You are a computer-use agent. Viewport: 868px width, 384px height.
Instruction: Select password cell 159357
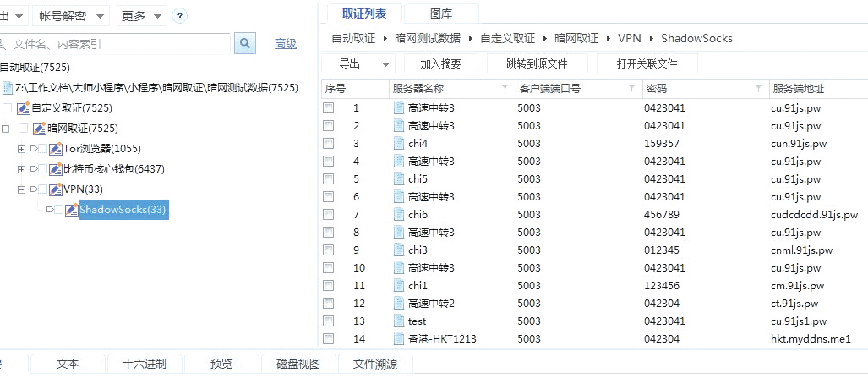tap(662, 144)
